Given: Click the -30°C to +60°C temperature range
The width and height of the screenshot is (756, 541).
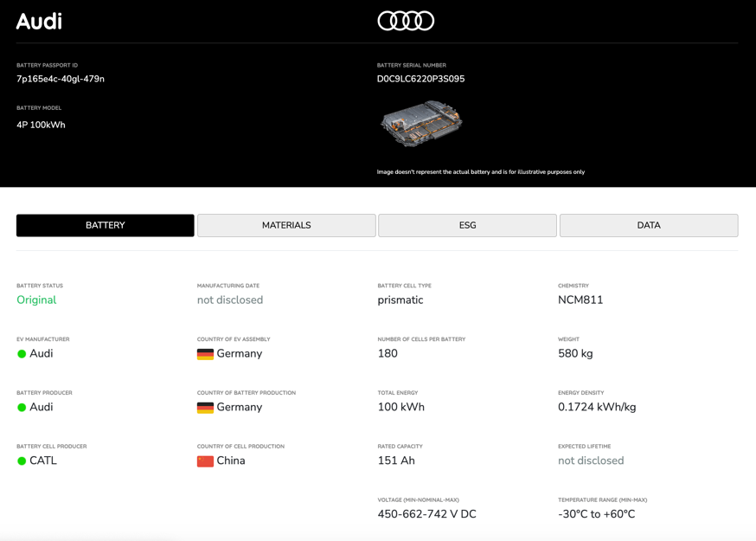Looking at the screenshot, I should [597, 514].
